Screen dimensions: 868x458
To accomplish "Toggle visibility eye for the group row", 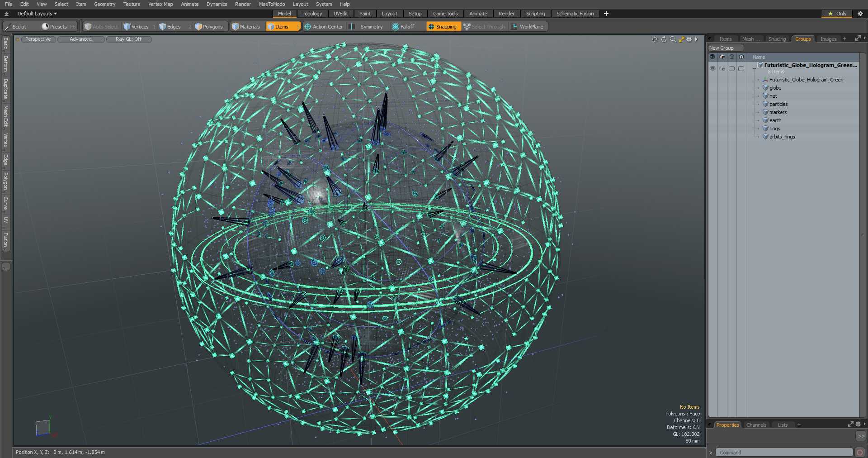I will [x=712, y=68].
